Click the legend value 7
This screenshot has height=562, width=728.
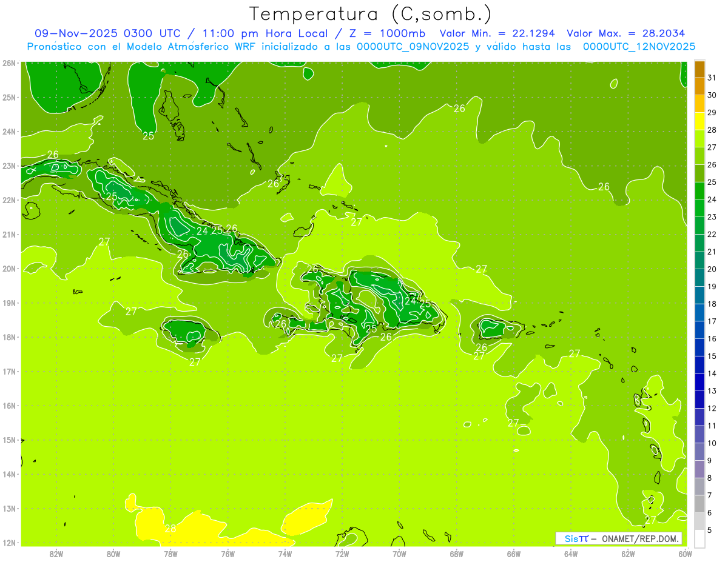710,495
